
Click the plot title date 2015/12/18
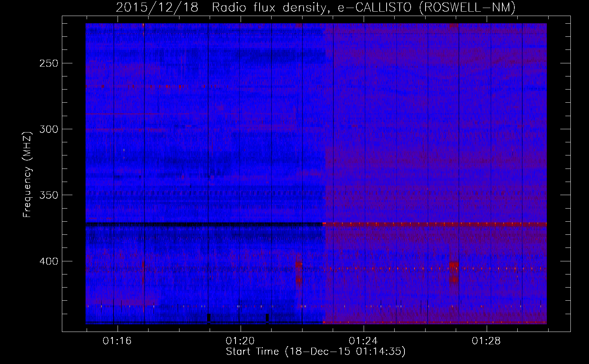point(157,8)
